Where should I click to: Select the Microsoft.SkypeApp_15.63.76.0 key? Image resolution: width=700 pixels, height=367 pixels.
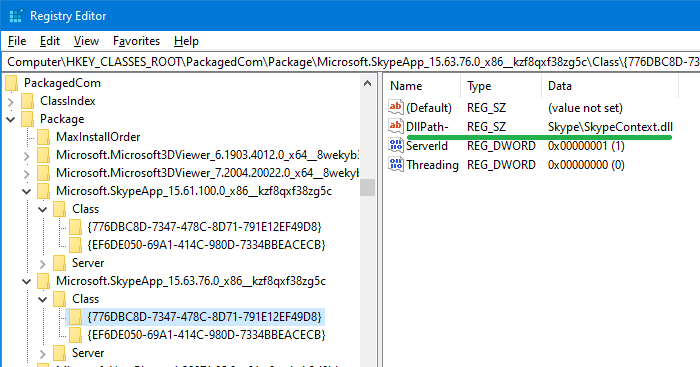pyautogui.click(x=191, y=281)
